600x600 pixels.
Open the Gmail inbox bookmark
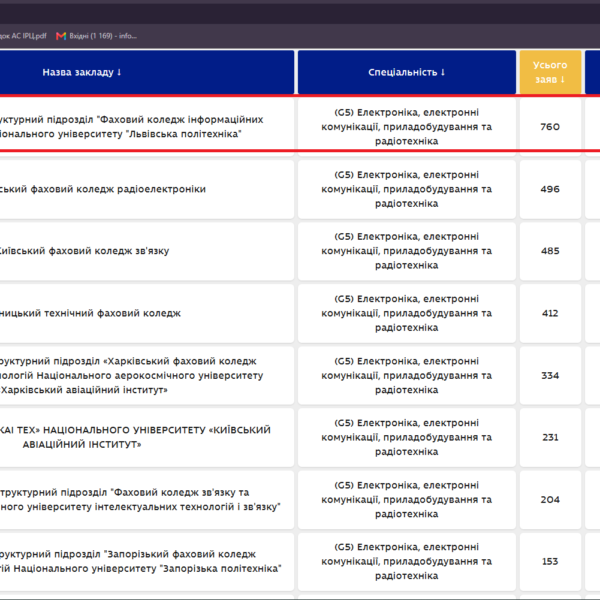[x=96, y=36]
